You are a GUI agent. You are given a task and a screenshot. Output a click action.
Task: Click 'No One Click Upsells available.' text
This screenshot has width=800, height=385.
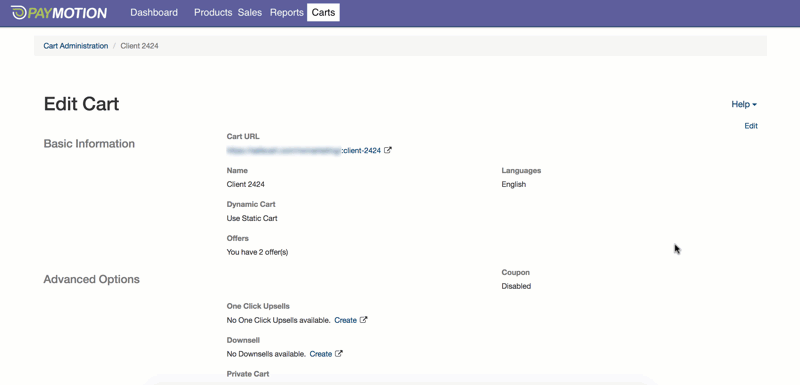(x=278, y=320)
